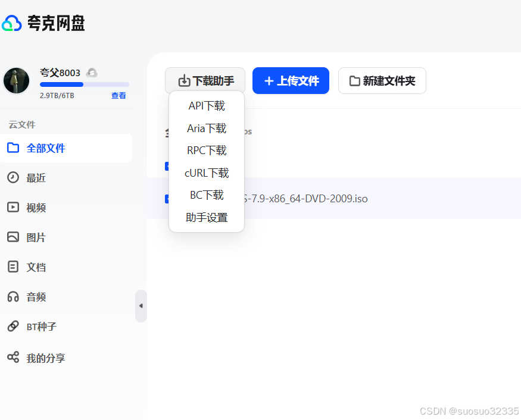Go to 视频 category
This screenshot has height=420, width=521.
coord(36,208)
